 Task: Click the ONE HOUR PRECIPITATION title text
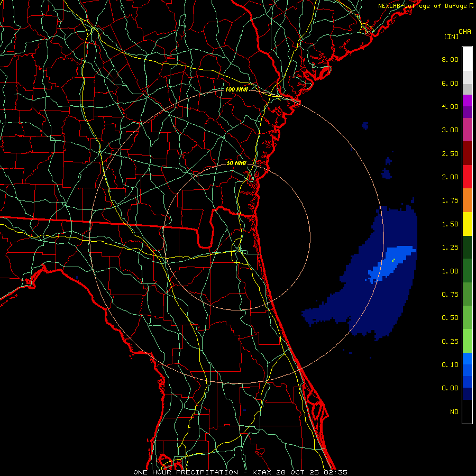186,472
